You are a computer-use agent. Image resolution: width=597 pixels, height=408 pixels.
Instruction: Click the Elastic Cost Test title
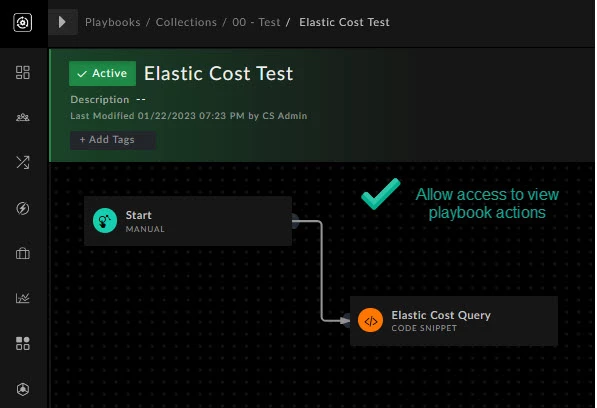(219, 73)
